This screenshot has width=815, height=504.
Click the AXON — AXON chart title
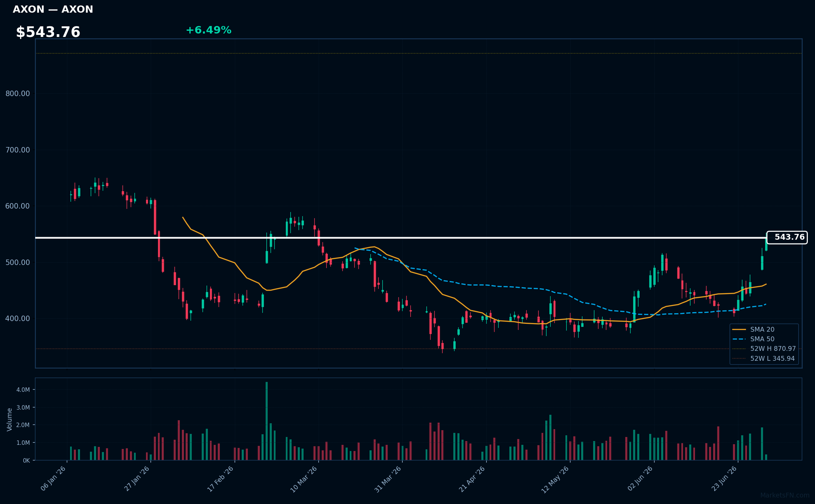[53, 9]
